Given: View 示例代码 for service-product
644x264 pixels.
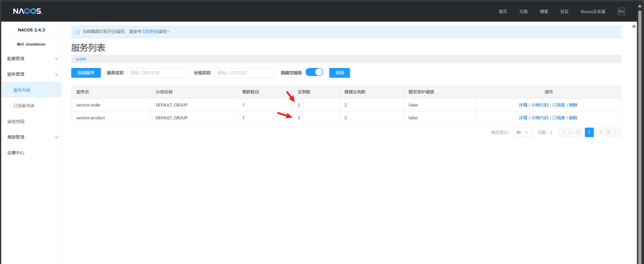Looking at the screenshot, I should tap(540, 118).
